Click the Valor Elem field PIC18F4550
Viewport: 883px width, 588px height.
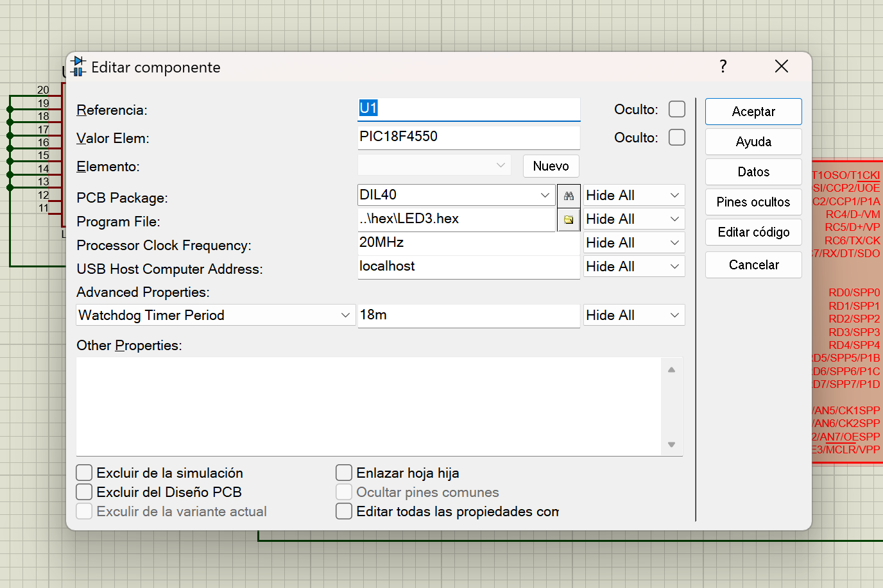(x=469, y=137)
